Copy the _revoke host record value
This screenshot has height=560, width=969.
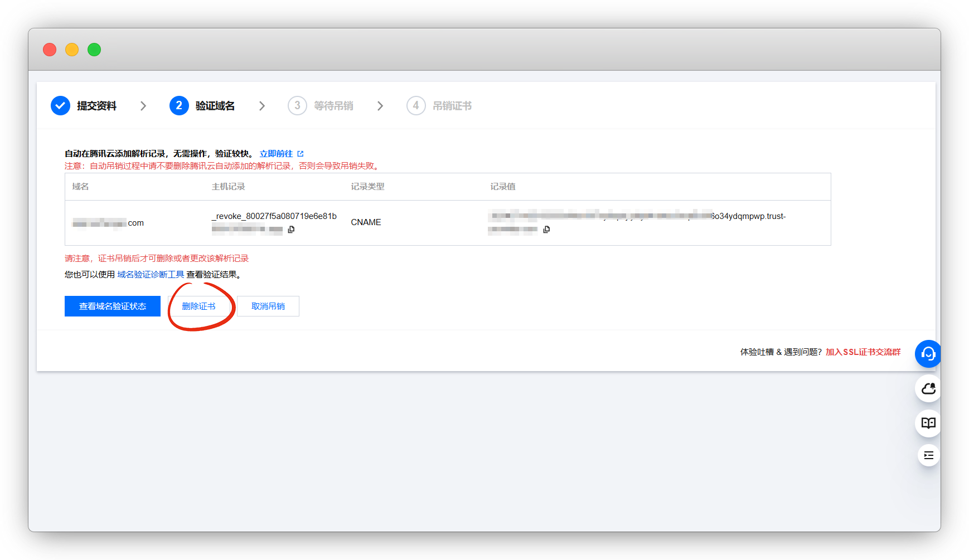(x=291, y=230)
